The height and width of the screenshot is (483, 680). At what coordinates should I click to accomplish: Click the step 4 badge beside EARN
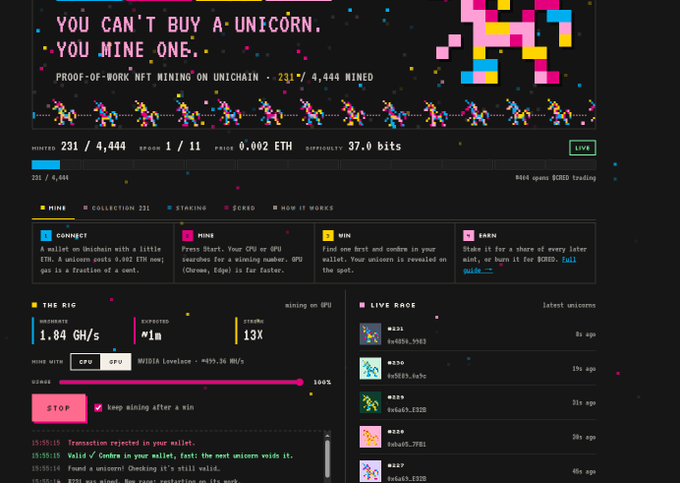pos(468,235)
